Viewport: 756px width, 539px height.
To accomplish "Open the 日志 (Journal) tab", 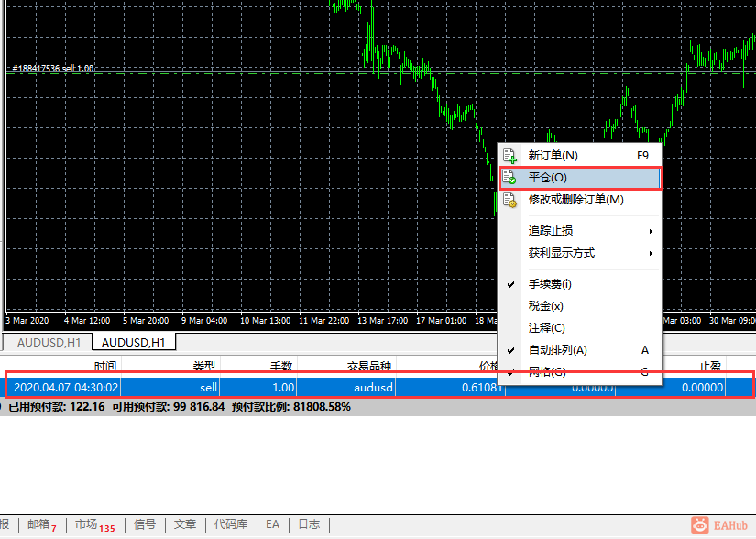I will pyautogui.click(x=309, y=524).
